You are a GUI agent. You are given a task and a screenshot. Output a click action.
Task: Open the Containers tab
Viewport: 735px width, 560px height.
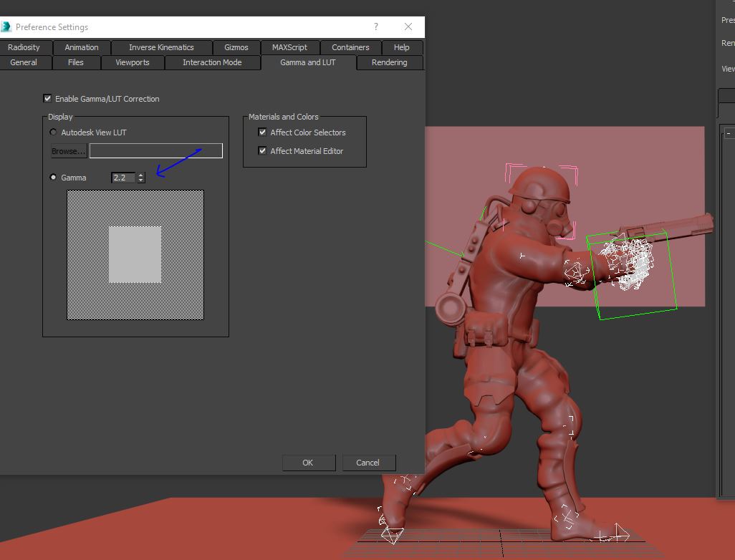(350, 47)
